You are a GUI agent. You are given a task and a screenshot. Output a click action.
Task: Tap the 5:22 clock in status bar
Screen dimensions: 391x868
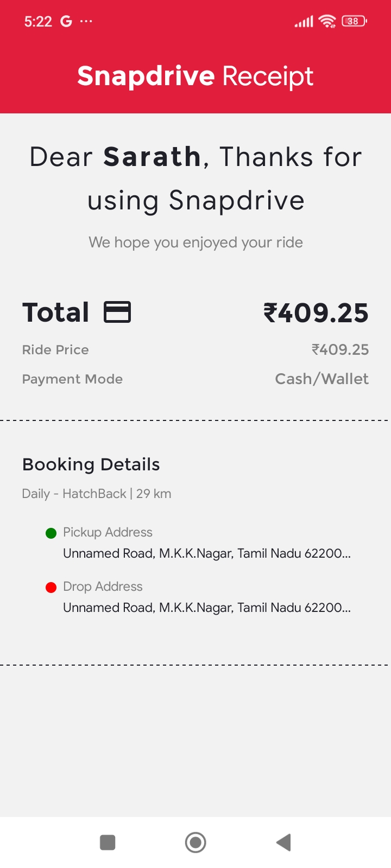pyautogui.click(x=38, y=22)
